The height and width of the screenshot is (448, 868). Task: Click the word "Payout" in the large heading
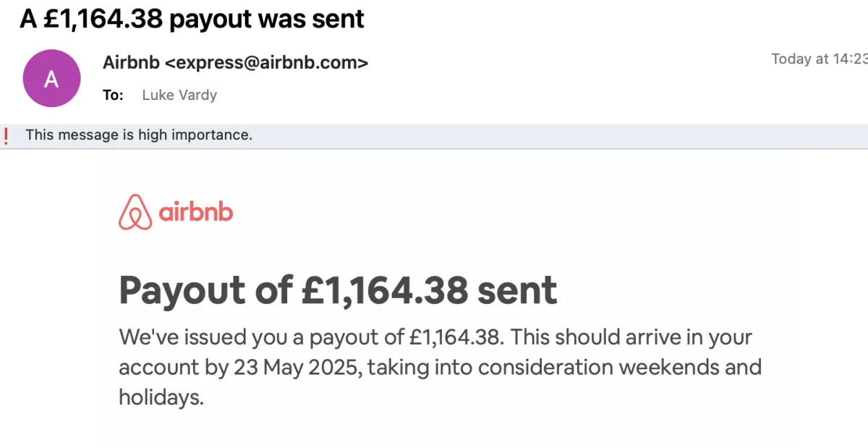coord(182,291)
